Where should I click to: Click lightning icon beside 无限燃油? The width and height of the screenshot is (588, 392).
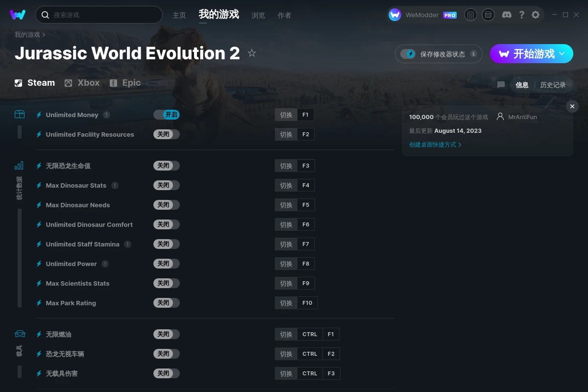pyautogui.click(x=39, y=334)
